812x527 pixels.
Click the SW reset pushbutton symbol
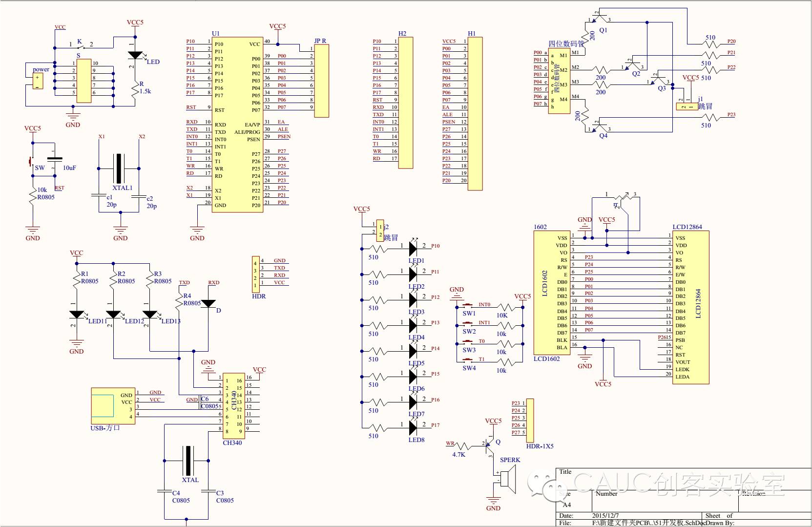pos(32,161)
